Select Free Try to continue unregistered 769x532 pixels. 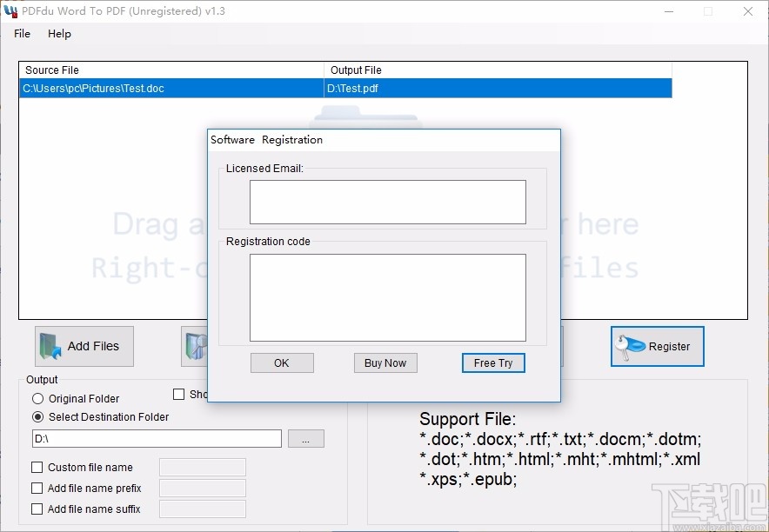point(493,362)
